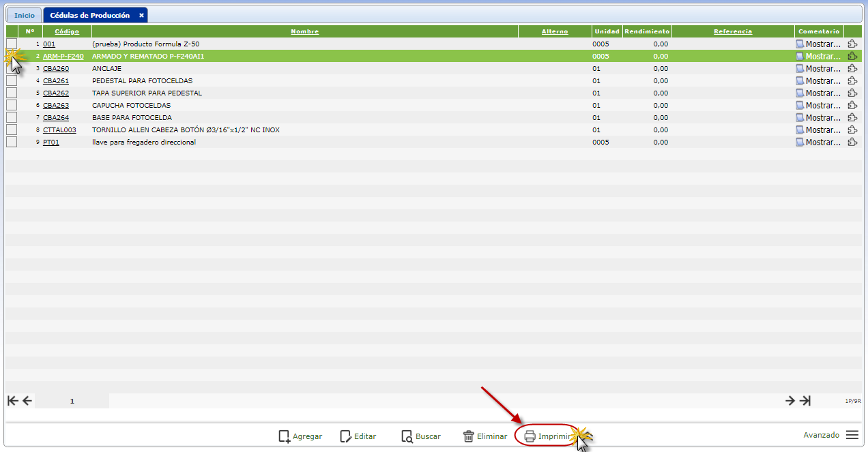Show the comment for TAPA SUPERIOR PARA PEDESTAL
The image size is (868, 452).
click(x=819, y=93)
